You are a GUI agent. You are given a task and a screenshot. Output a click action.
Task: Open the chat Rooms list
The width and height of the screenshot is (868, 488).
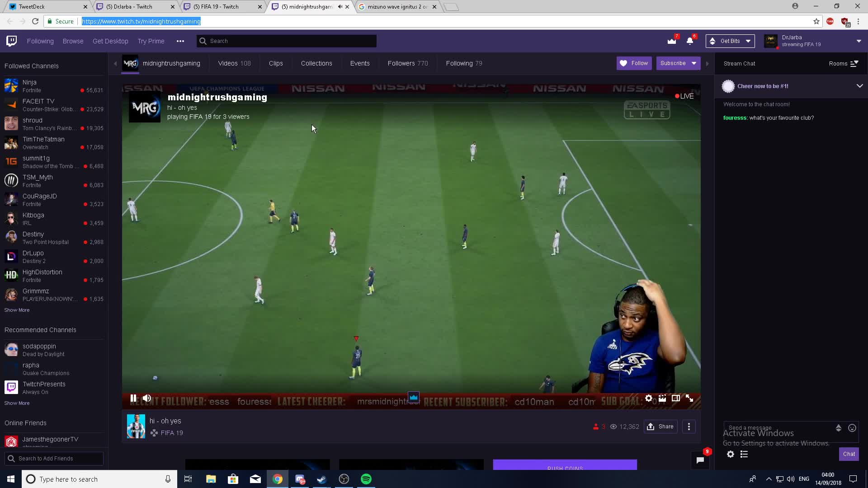point(844,64)
